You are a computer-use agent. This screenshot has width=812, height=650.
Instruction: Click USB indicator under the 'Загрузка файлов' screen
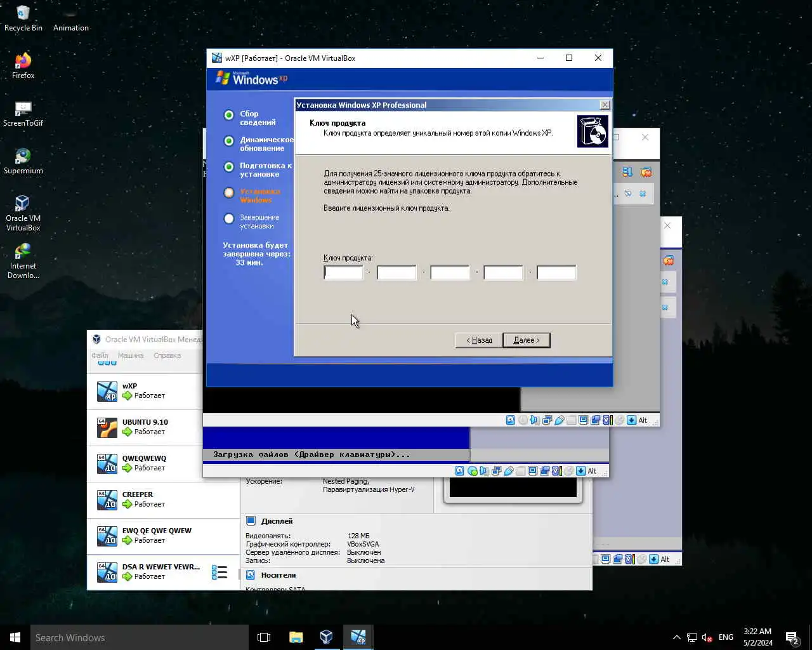tap(509, 471)
